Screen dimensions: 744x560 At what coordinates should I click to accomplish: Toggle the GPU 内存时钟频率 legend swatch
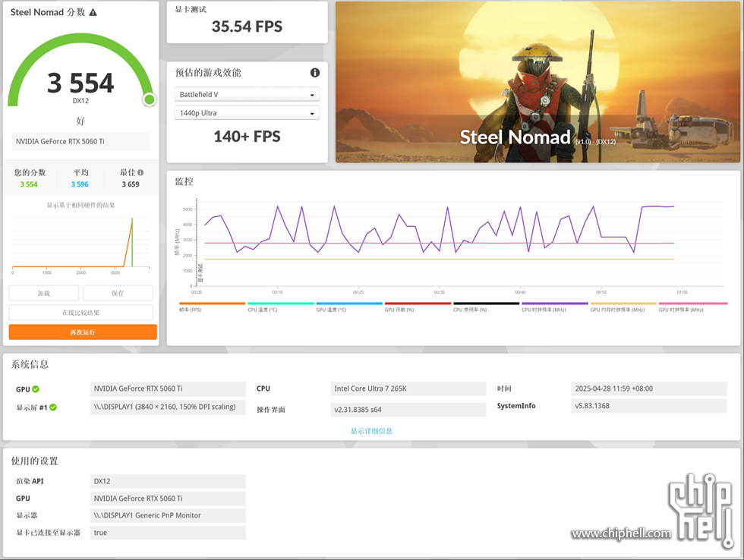(x=623, y=304)
